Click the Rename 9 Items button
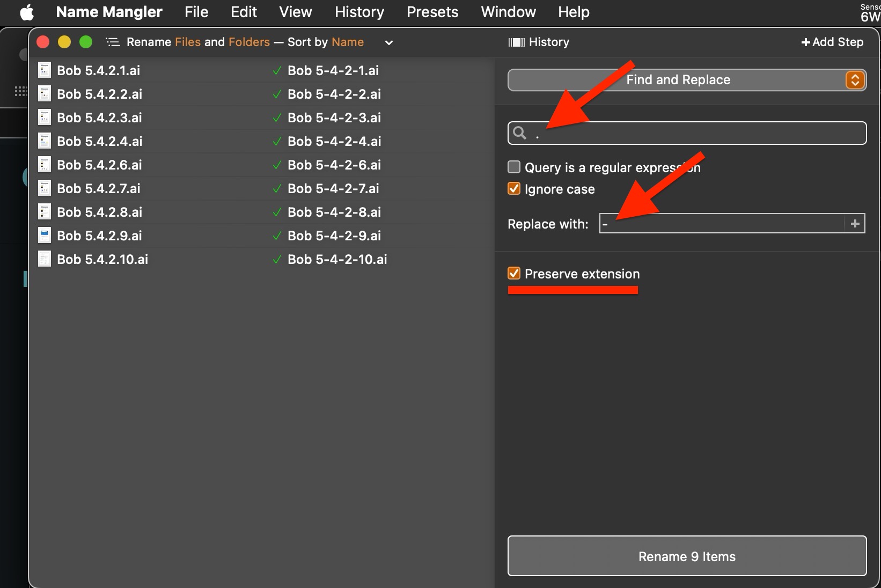Screen dimensions: 881x588 point(687,556)
